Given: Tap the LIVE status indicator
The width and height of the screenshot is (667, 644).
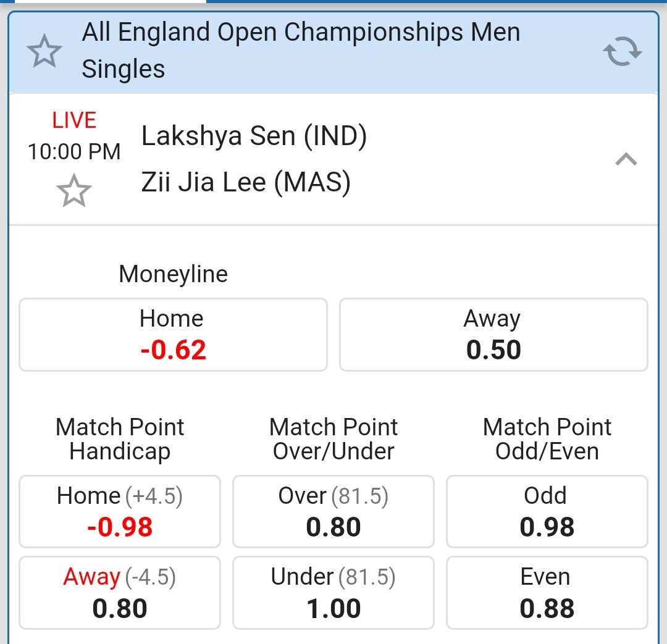Looking at the screenshot, I should [x=74, y=120].
